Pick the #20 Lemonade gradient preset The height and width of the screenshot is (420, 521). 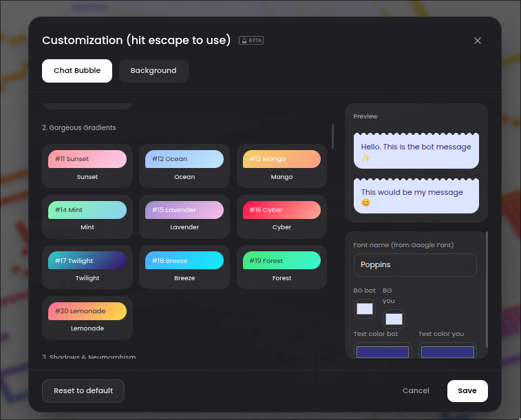[87, 318]
